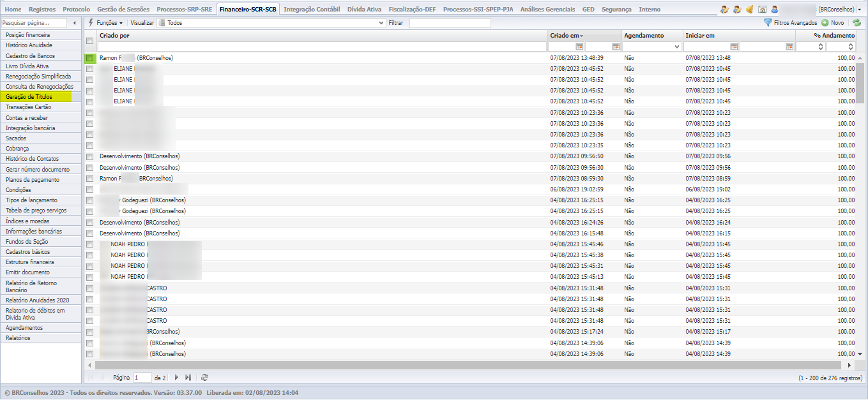Open Agendamentos in sidebar
Image resolution: width=868 pixels, height=400 pixels.
click(x=41, y=327)
